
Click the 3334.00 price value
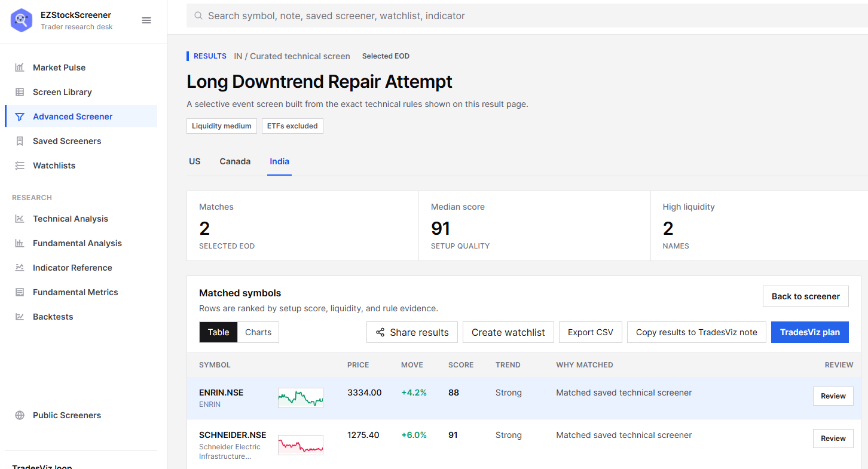coord(364,393)
